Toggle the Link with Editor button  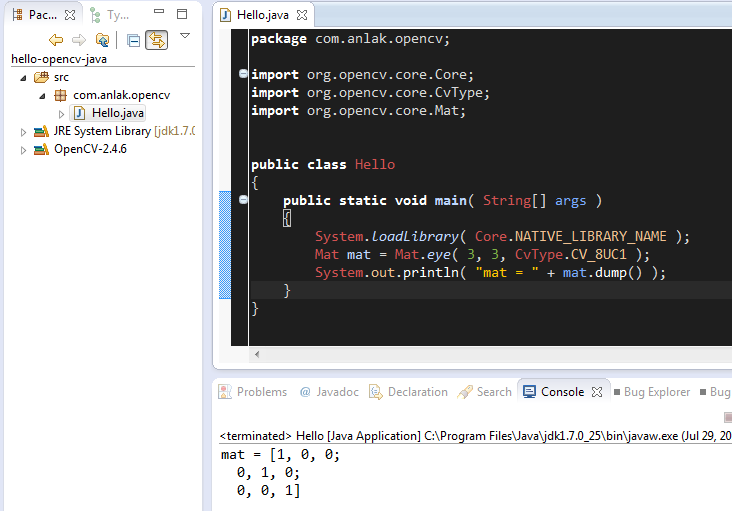click(156, 40)
